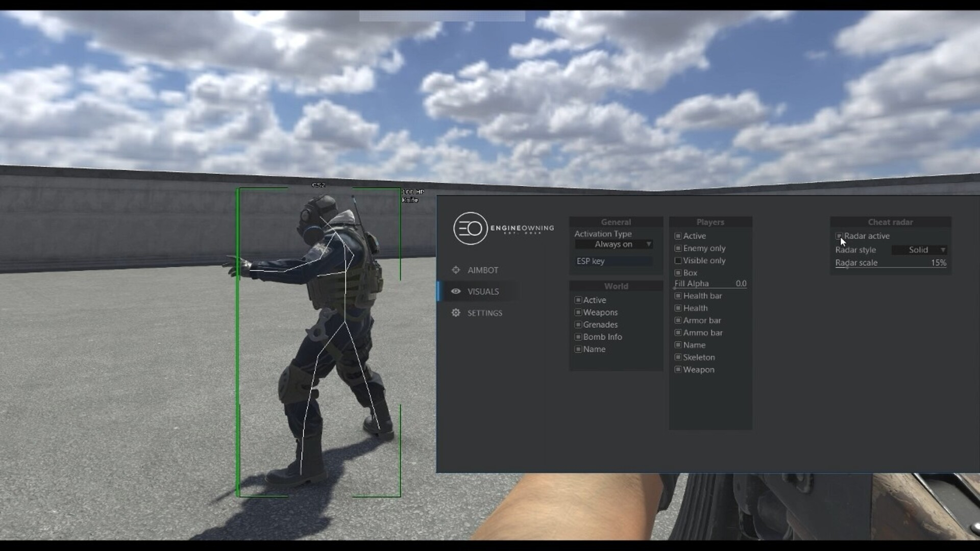Enable the Visible only checkbox
The height and width of the screenshot is (551, 980).
pos(678,261)
